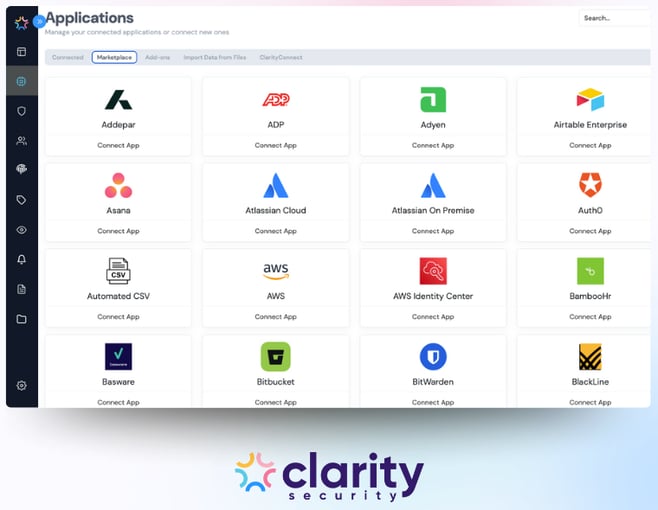Connect App for Basware

coord(118,402)
